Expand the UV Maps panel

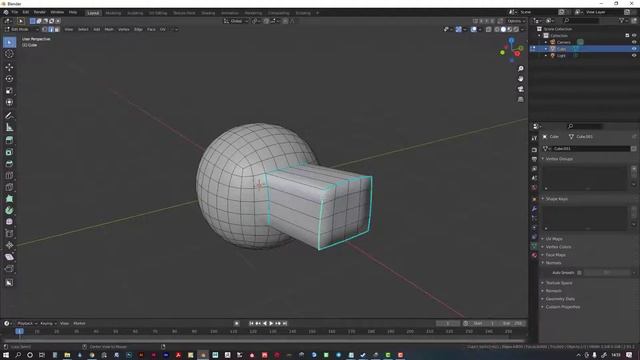point(554,239)
